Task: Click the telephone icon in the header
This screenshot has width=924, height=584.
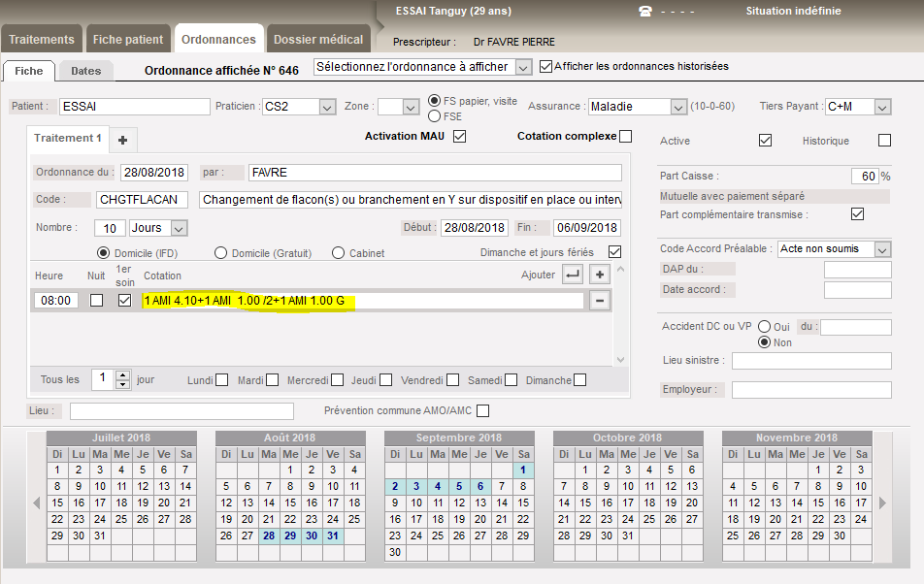Action: 645,12
